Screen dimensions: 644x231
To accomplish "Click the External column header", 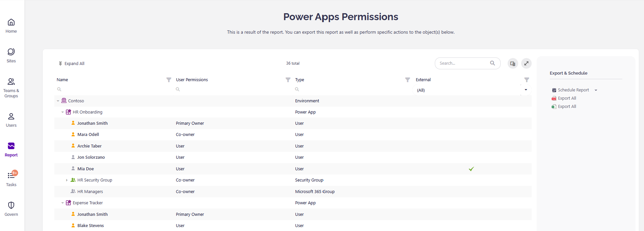I will [x=423, y=80].
